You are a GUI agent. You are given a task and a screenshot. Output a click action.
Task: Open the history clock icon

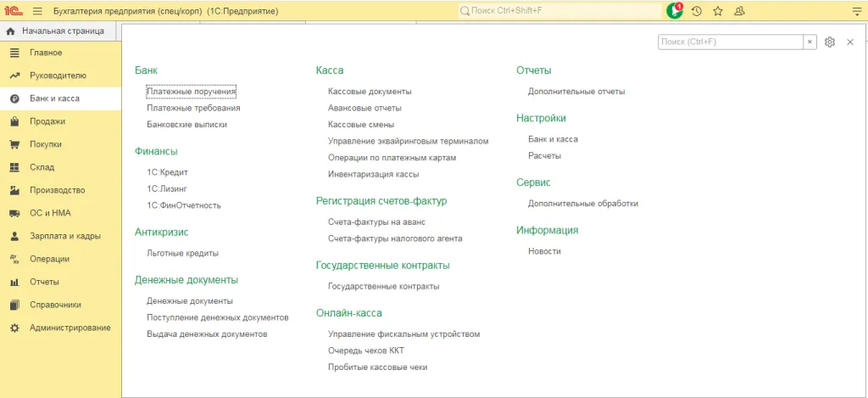[x=697, y=10]
